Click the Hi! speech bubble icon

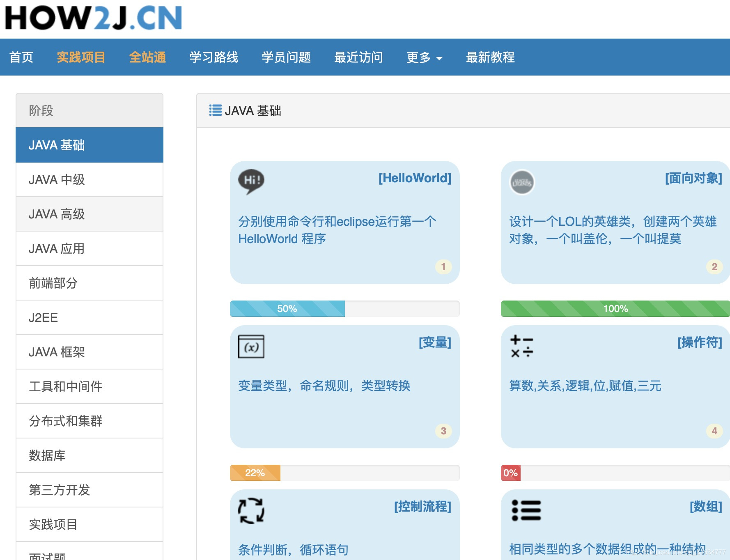coord(251,181)
